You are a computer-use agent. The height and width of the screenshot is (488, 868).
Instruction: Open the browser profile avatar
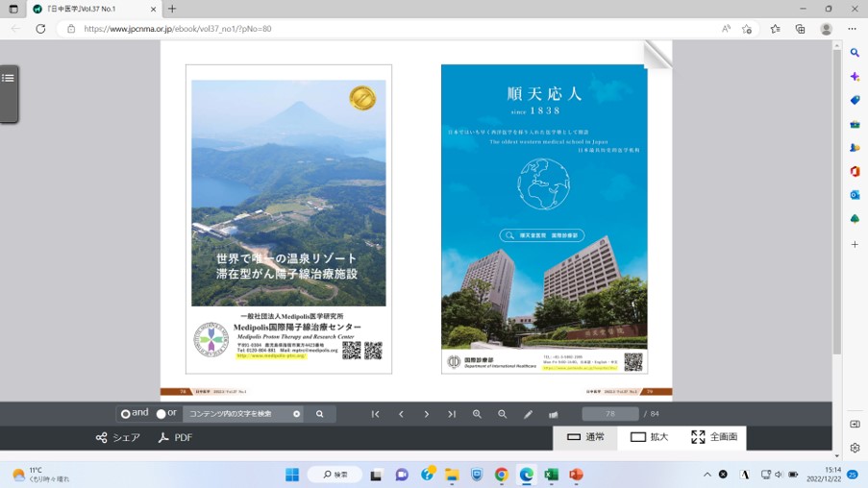(826, 29)
